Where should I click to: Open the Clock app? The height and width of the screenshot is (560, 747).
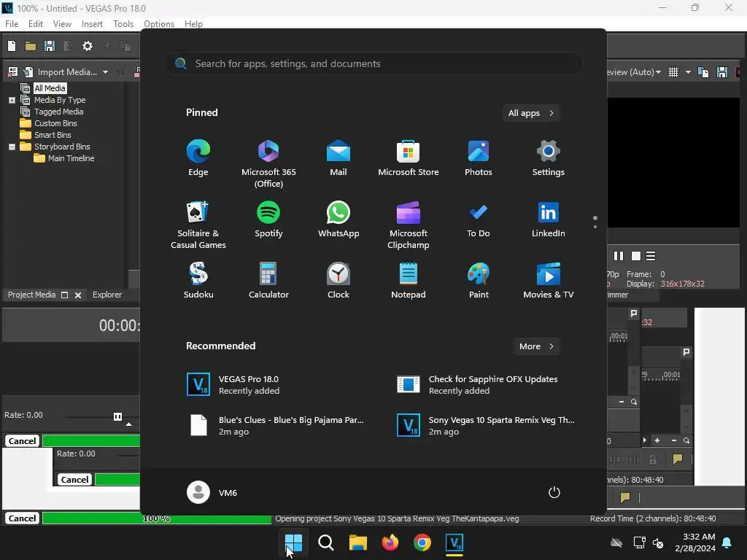point(338,281)
